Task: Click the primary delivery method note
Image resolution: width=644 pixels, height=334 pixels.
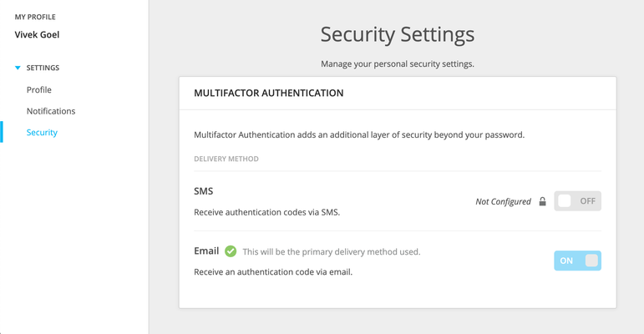Action: [332, 251]
